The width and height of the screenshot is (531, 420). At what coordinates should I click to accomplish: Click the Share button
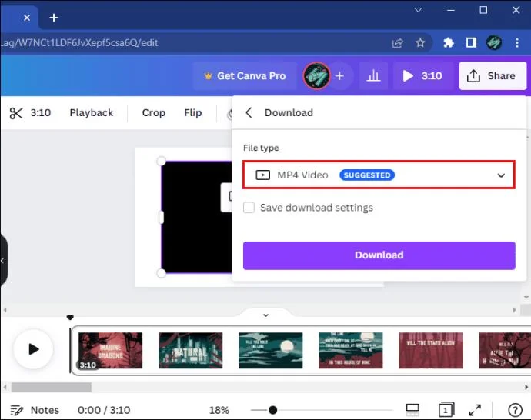click(x=493, y=76)
